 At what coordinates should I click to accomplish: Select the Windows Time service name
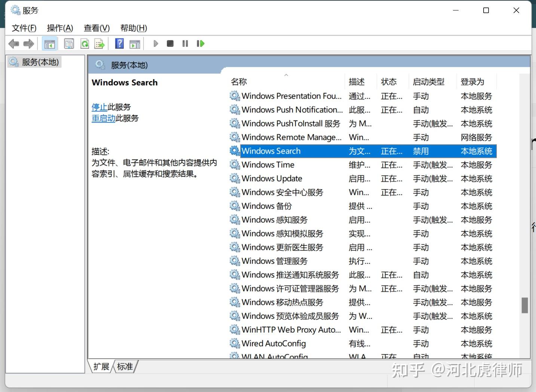(268, 165)
